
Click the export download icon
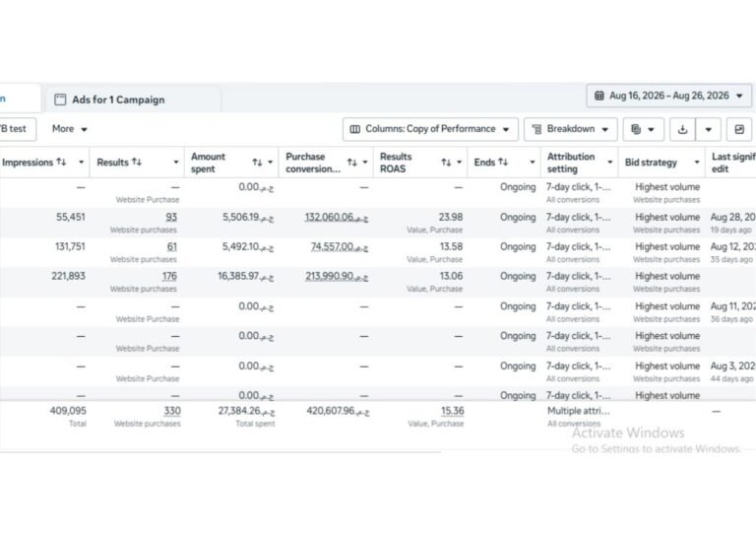(682, 129)
